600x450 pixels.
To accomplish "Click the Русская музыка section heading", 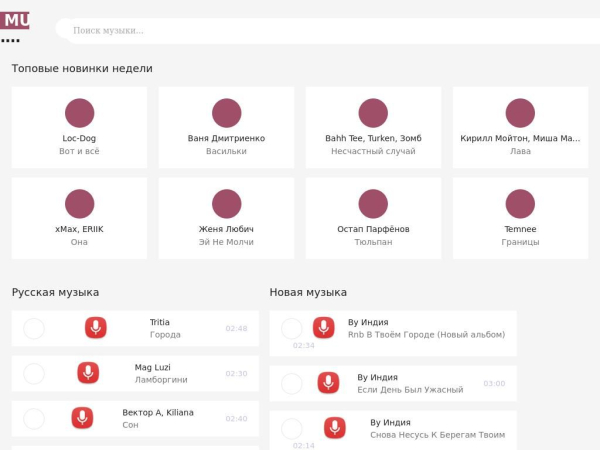I will point(55,292).
